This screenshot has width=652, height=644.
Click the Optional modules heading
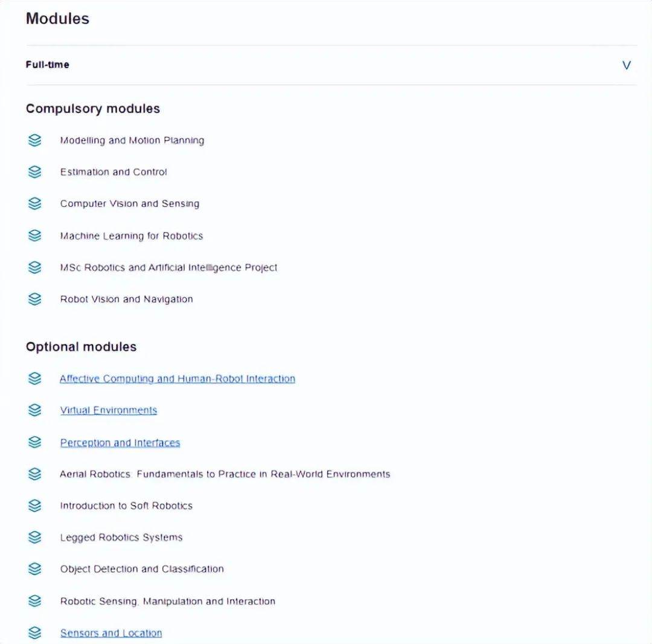tap(81, 347)
